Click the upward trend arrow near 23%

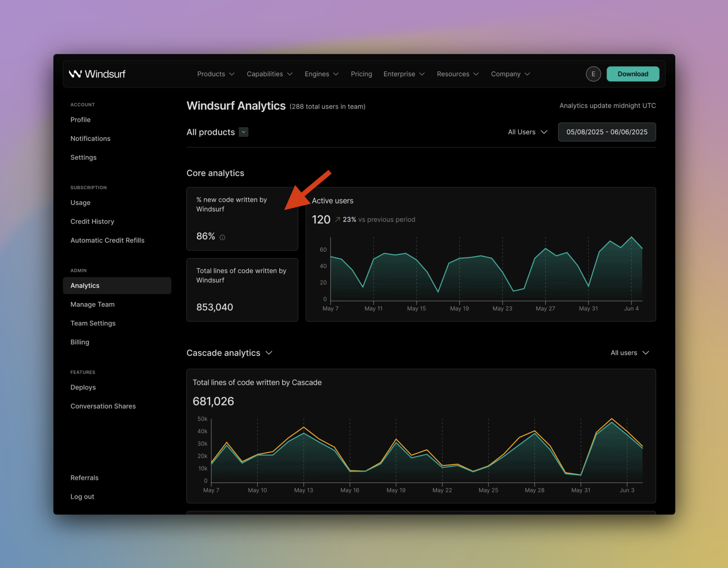(337, 220)
